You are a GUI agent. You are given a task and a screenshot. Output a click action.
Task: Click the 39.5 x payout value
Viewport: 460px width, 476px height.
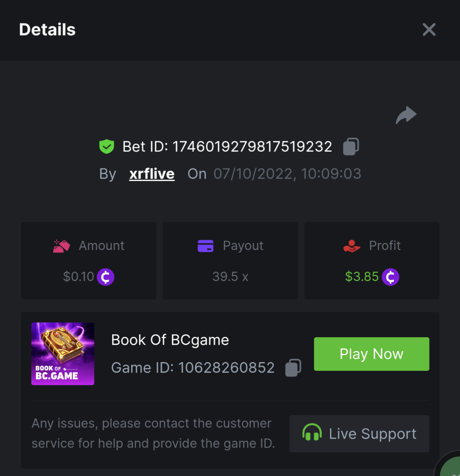coord(230,276)
